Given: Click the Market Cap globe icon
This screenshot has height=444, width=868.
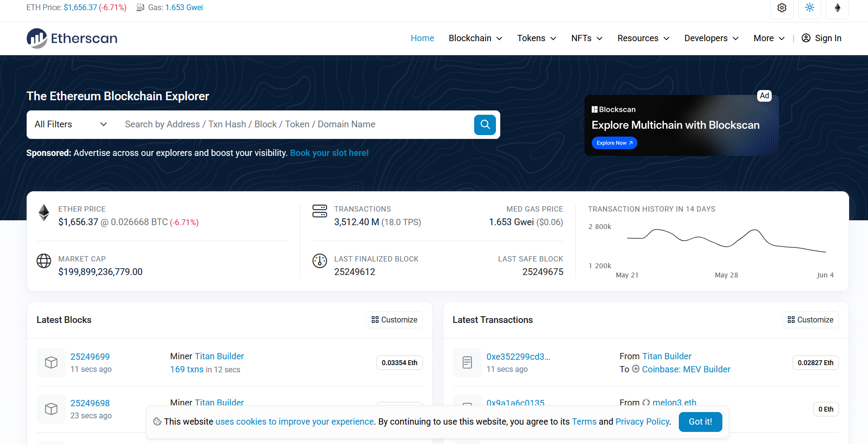Looking at the screenshot, I should tap(44, 261).
